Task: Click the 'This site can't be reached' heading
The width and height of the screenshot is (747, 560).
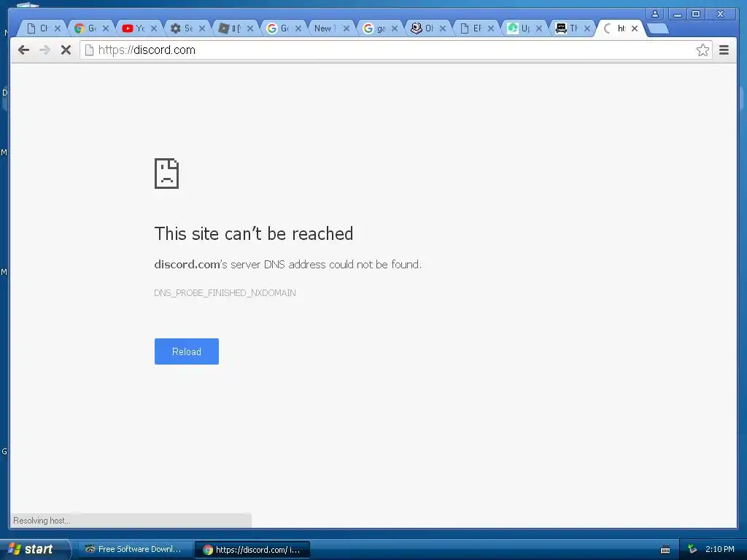Action: pos(253,234)
